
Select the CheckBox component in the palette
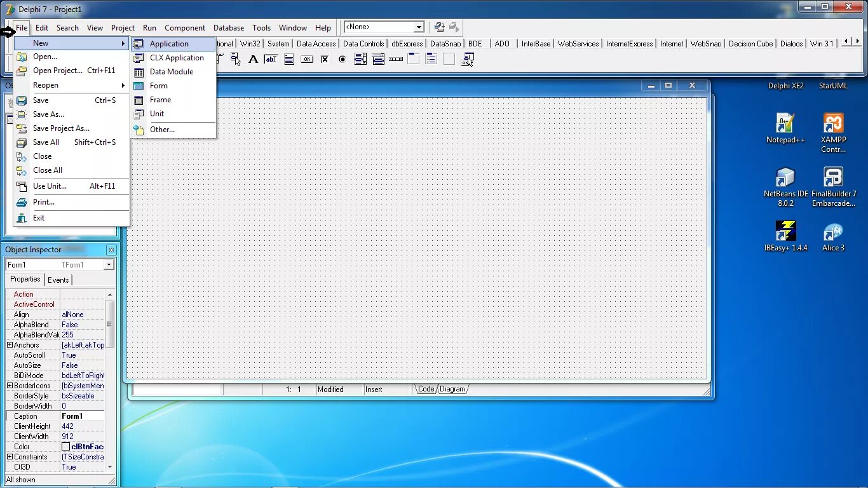(x=325, y=59)
